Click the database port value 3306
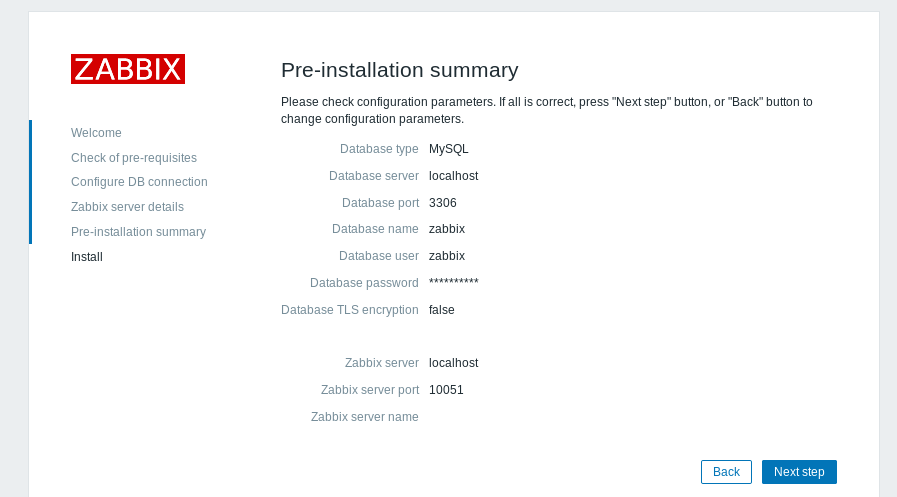This screenshot has width=897, height=497. (x=443, y=202)
